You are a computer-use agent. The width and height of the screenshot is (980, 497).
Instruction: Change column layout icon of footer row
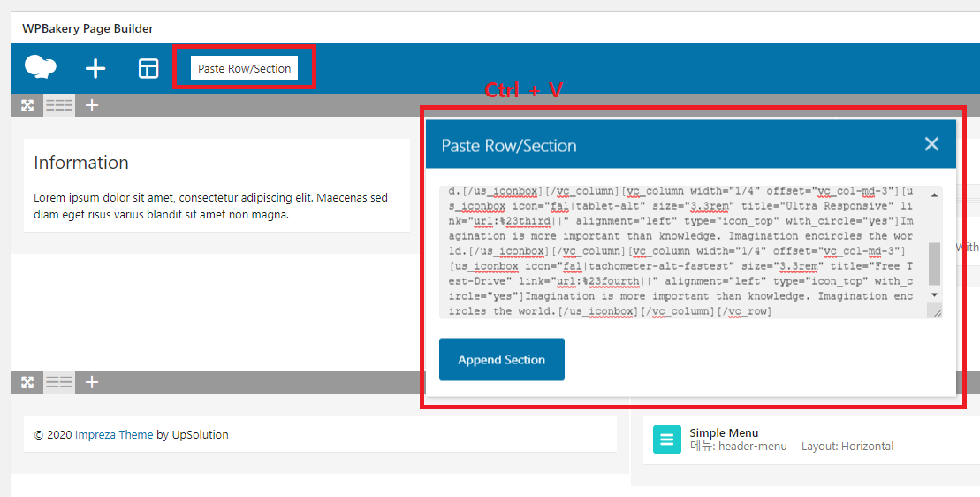[x=59, y=382]
